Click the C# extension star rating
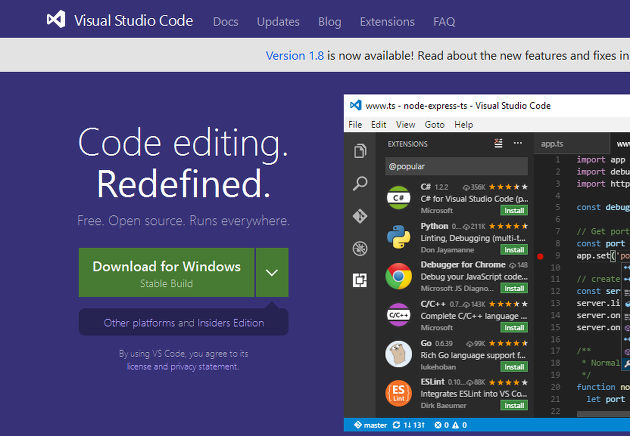Image resolution: width=630 pixels, height=436 pixels. (508, 187)
